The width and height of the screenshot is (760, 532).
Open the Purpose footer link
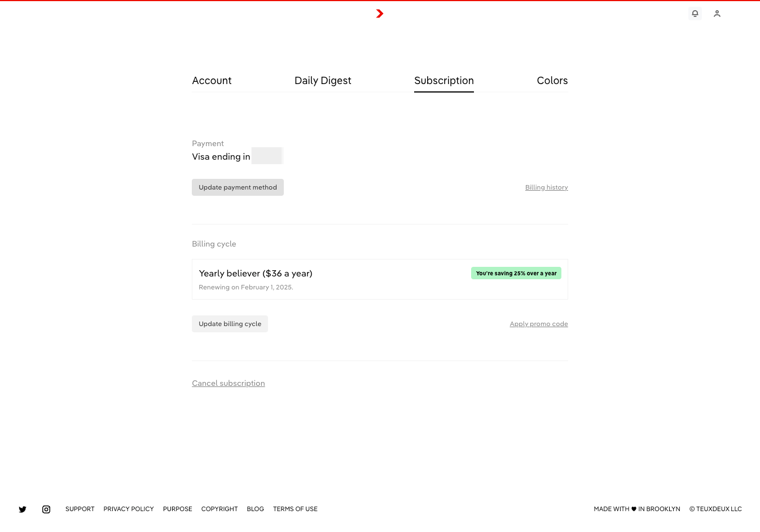pyautogui.click(x=178, y=509)
